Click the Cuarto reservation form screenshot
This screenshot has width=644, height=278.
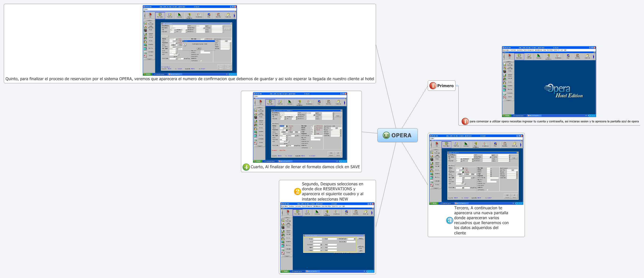[300, 127]
